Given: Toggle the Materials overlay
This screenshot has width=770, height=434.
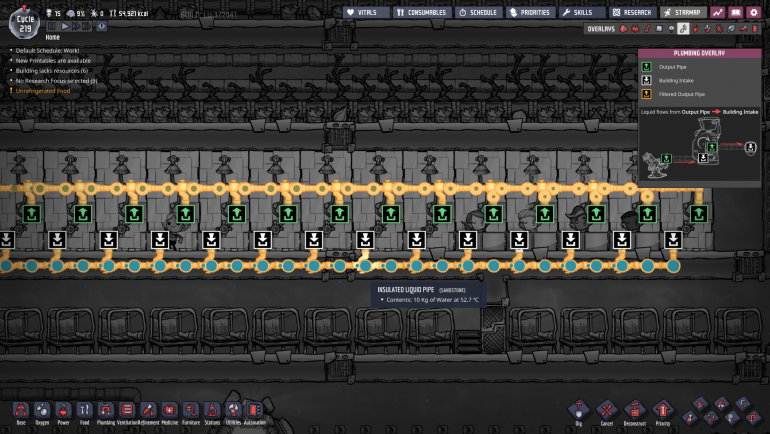Looking at the screenshot, I should click(x=660, y=29).
